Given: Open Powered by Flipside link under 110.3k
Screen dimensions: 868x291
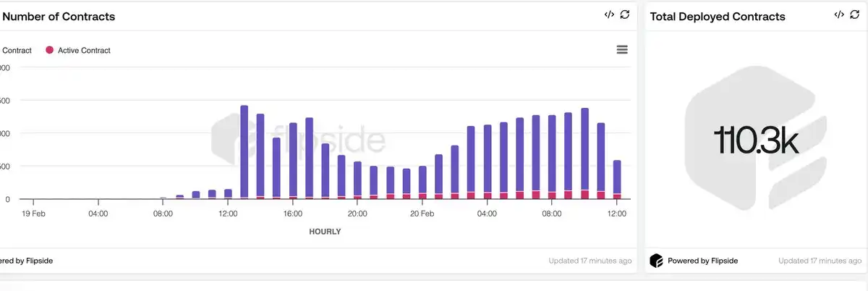Looking at the screenshot, I should click(702, 261).
